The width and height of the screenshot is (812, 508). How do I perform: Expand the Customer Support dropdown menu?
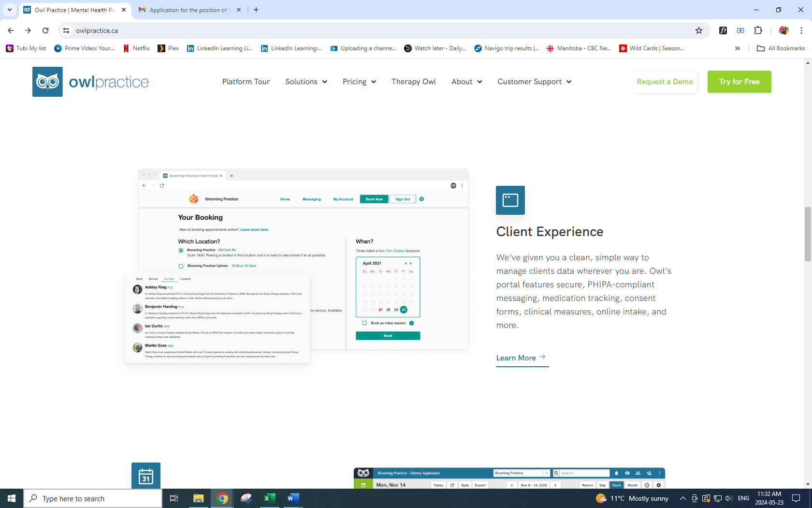click(x=534, y=82)
